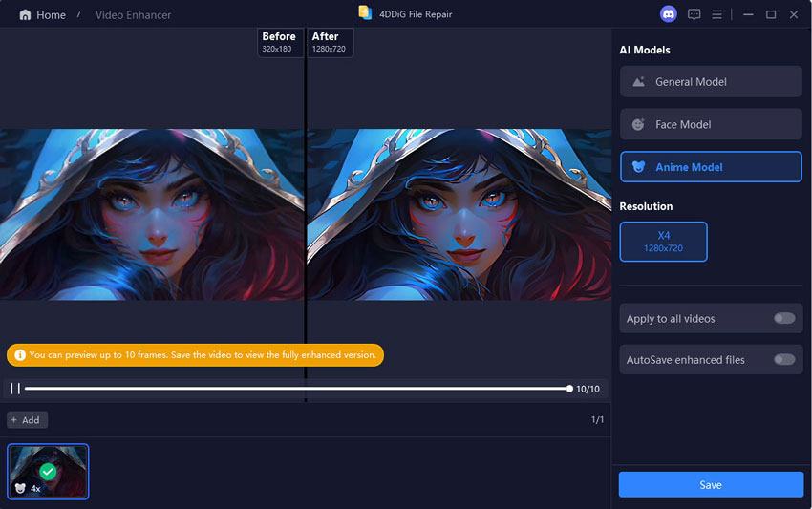Click the Anime Model bear icon
The width and height of the screenshot is (812, 509).
(x=638, y=167)
